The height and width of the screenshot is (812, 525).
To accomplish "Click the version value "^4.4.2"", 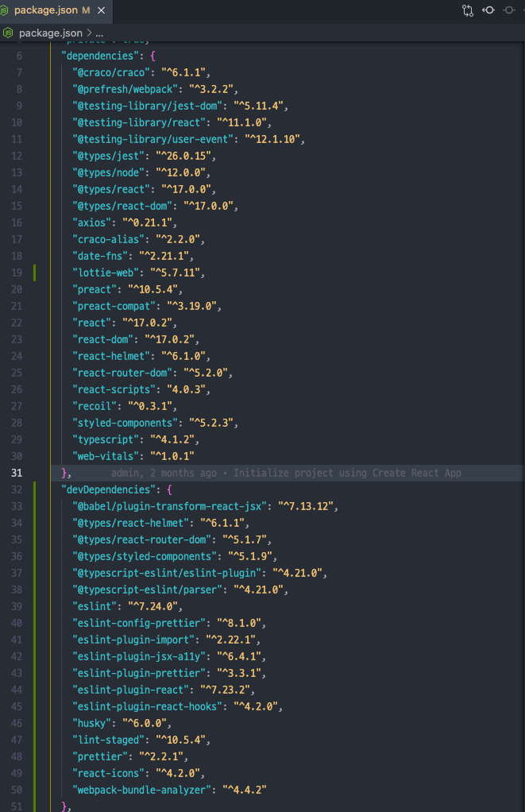I will point(245,790).
